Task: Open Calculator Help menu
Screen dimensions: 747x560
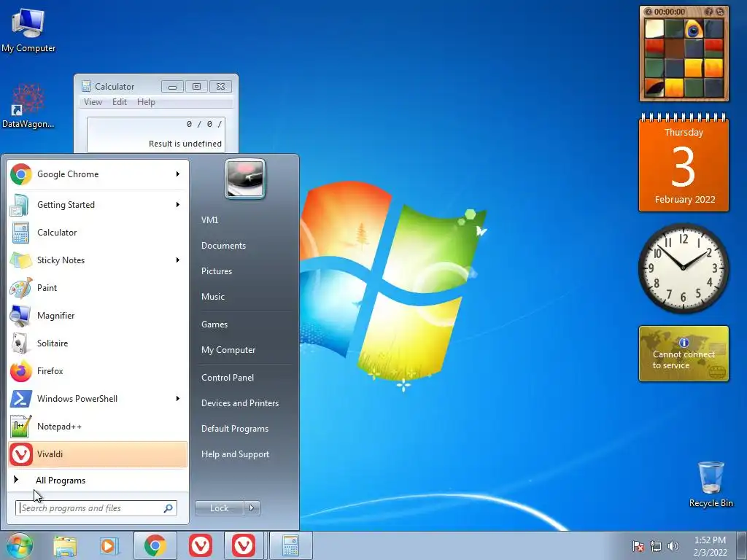Action: pyautogui.click(x=146, y=102)
